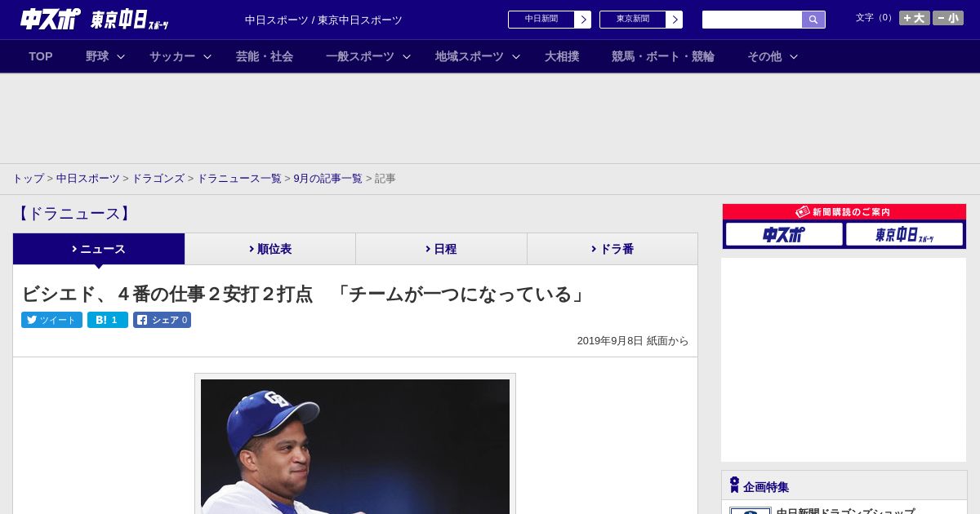Click the article headline ビシエド、４番の仕事

pos(304,294)
